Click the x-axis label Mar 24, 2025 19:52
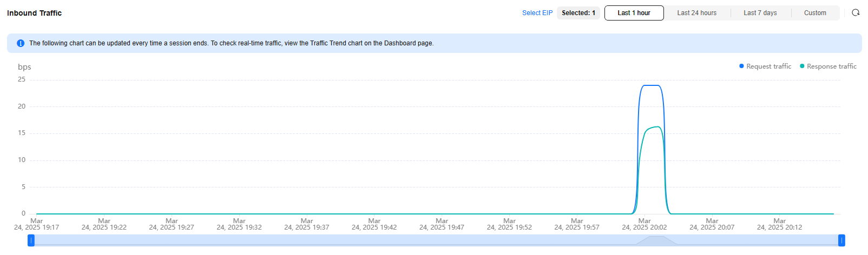 coord(509,224)
